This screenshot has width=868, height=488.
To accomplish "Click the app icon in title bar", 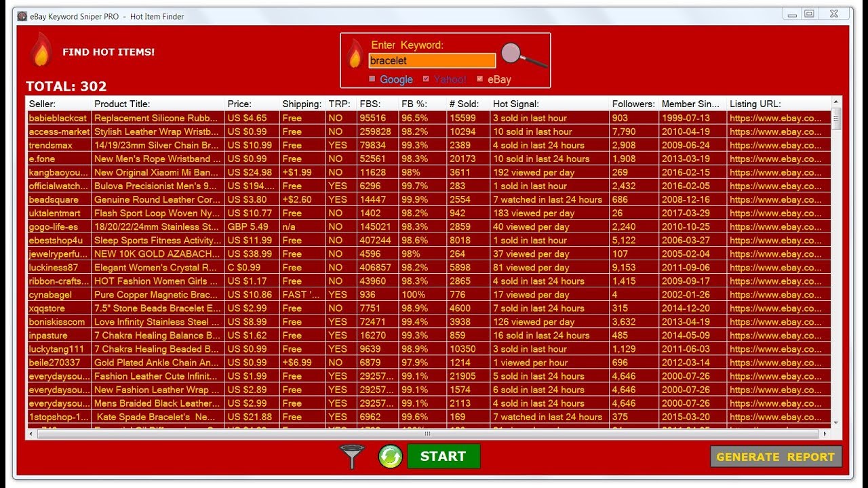I will click(22, 16).
